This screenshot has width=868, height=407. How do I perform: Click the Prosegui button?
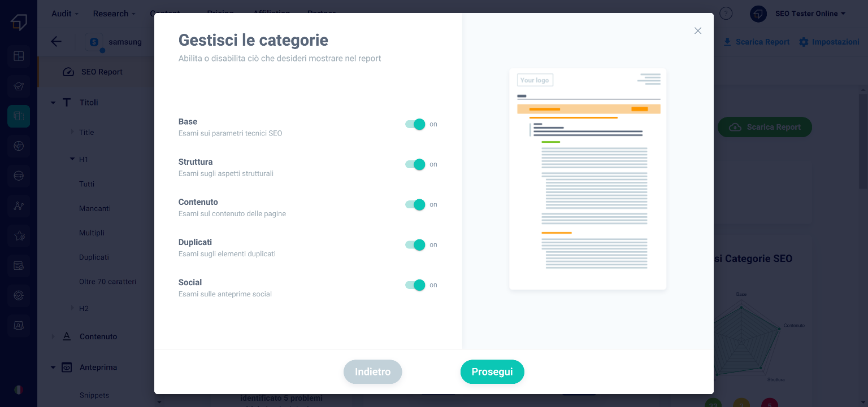pos(492,372)
